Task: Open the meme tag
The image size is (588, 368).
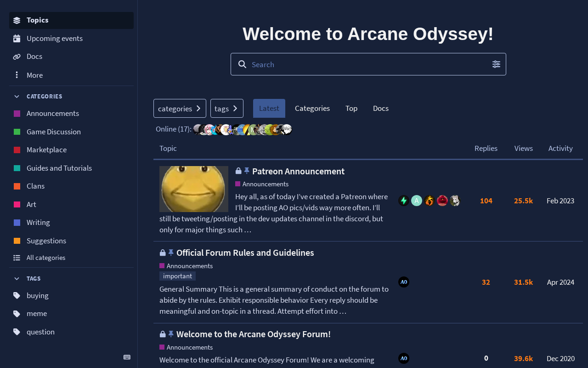Action: pos(36,313)
